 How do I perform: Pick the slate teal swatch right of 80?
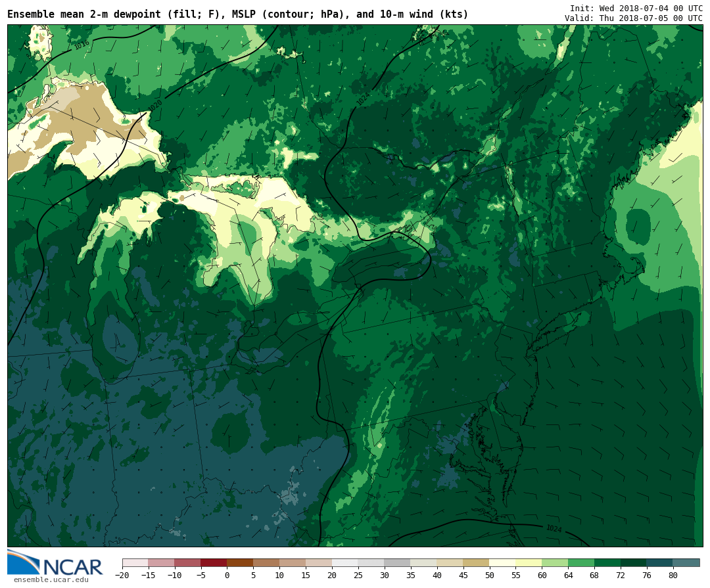point(687,562)
